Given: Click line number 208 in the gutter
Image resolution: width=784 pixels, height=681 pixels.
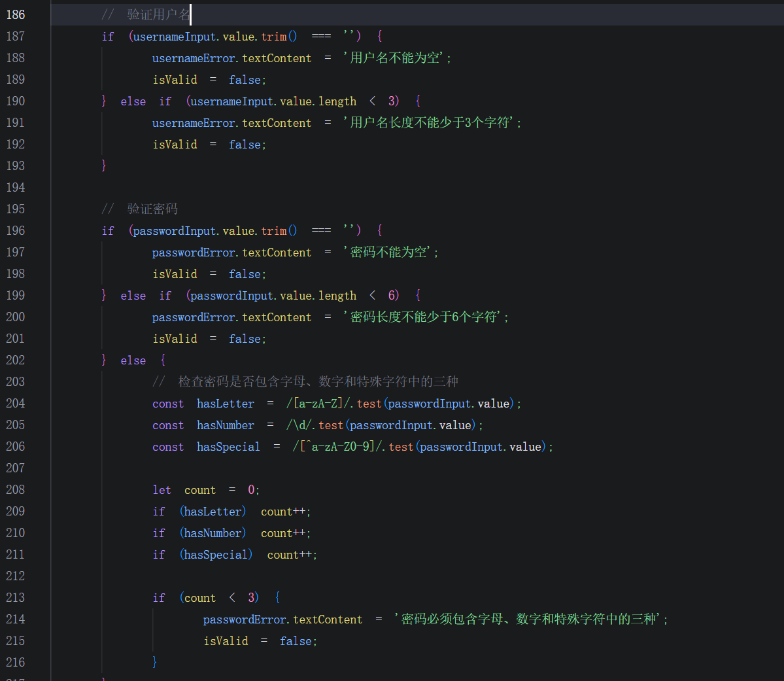Looking at the screenshot, I should (x=16, y=489).
